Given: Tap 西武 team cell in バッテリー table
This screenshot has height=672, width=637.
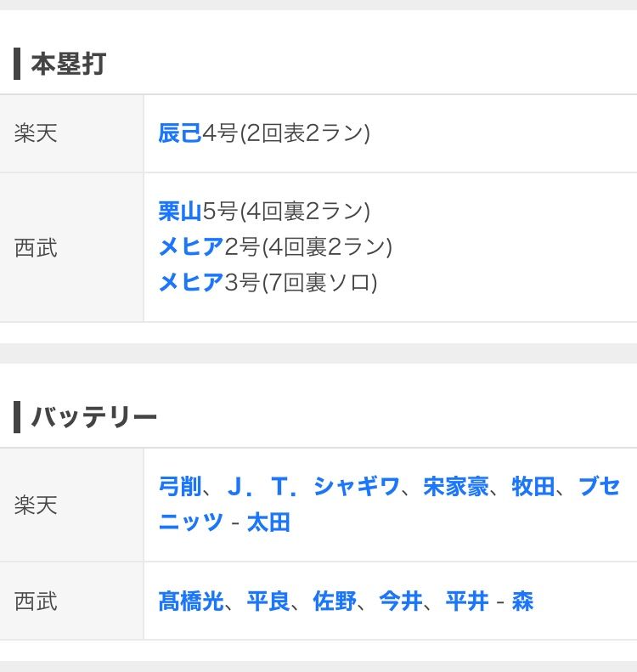Looking at the screenshot, I should [x=37, y=601].
